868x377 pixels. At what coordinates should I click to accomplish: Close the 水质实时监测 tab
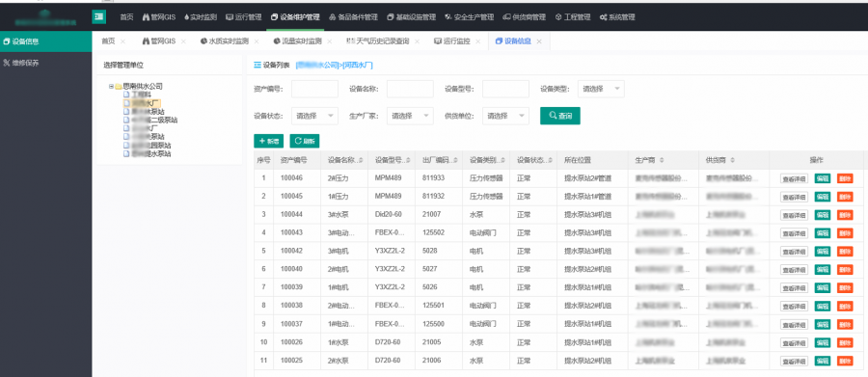click(x=257, y=41)
